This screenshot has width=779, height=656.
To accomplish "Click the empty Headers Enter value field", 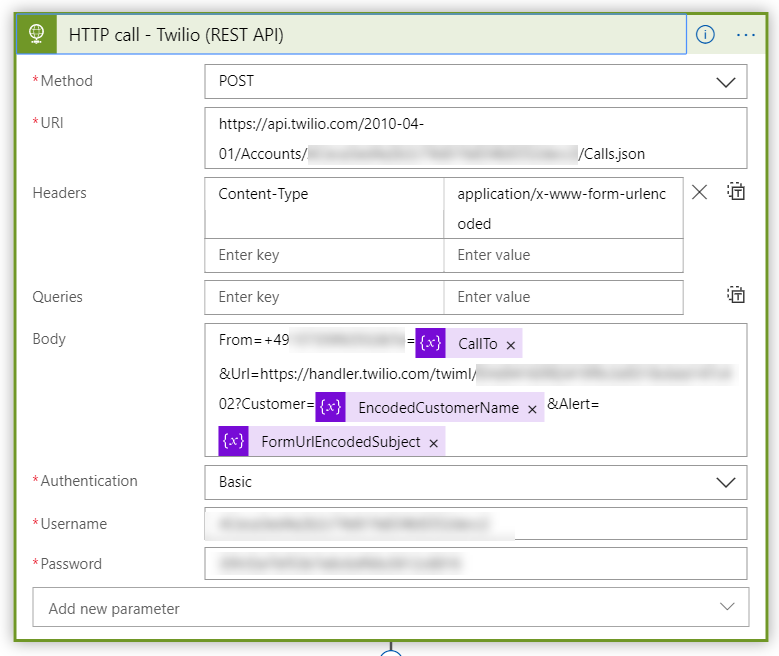I will pos(563,255).
